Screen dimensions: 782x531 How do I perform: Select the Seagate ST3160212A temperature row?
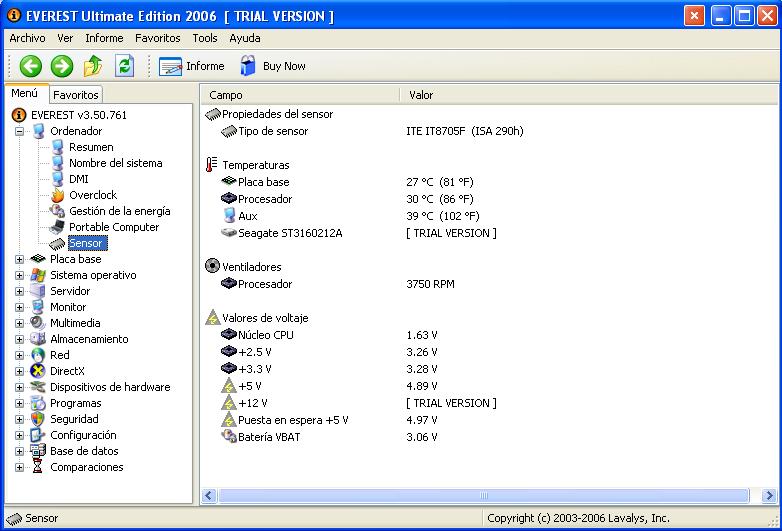click(289, 233)
